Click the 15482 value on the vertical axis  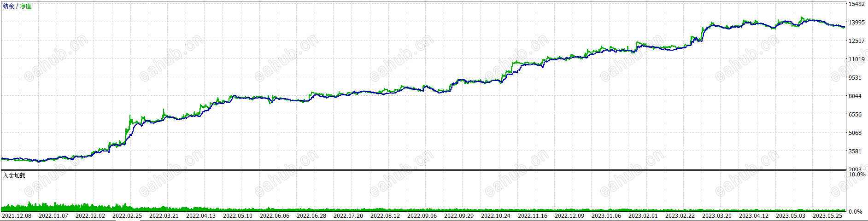856,4
